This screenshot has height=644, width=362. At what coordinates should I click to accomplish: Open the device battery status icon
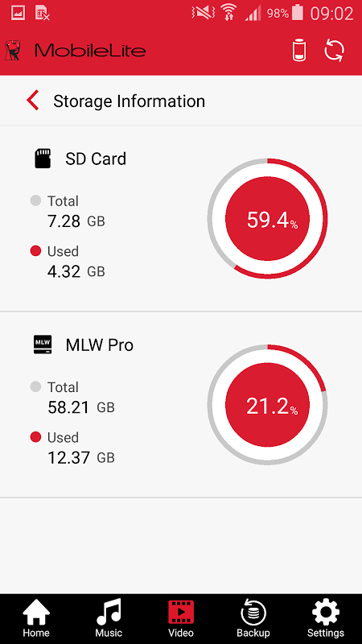tap(299, 51)
